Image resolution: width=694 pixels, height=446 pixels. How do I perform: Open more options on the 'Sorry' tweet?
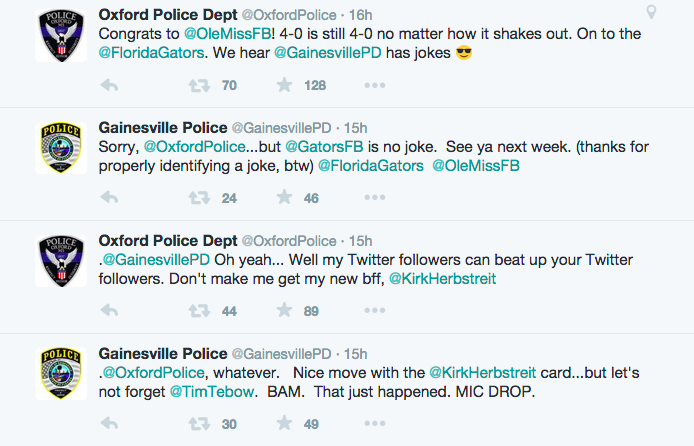click(x=374, y=197)
